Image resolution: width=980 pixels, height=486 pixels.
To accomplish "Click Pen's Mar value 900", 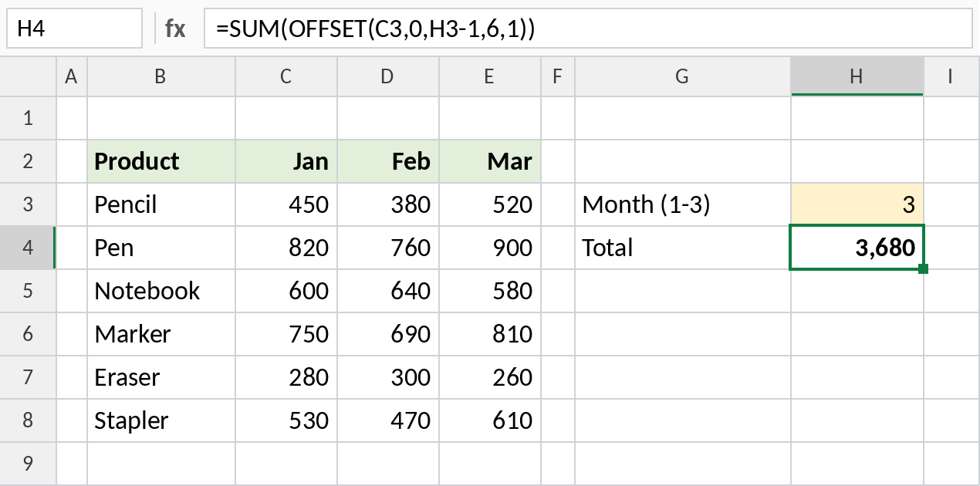I will coord(490,248).
